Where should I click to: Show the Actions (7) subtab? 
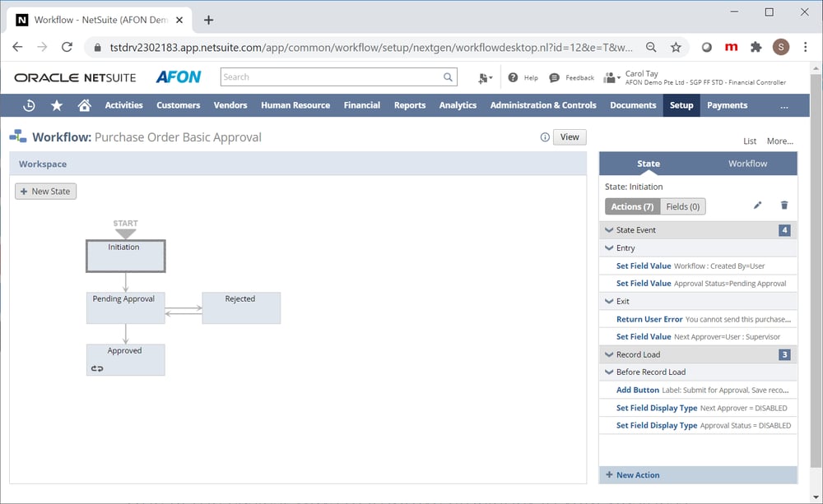(x=632, y=206)
